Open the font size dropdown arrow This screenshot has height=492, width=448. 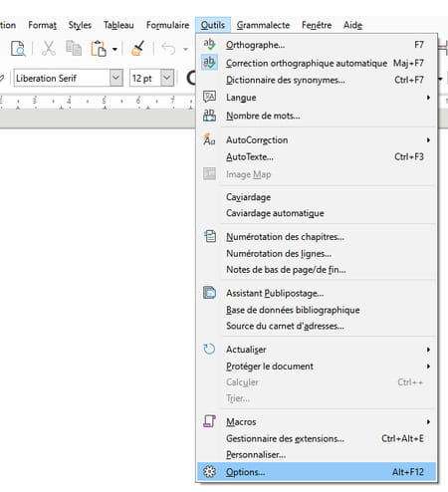[167, 78]
